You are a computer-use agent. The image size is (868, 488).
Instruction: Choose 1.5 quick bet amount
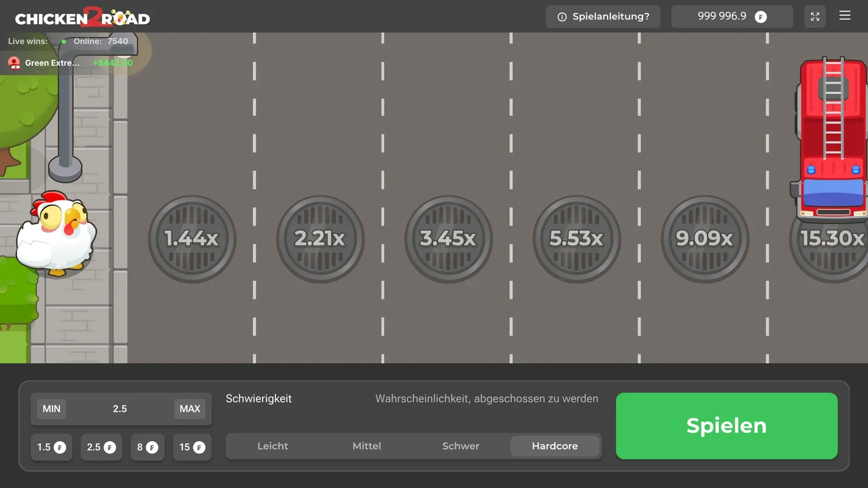(x=52, y=447)
